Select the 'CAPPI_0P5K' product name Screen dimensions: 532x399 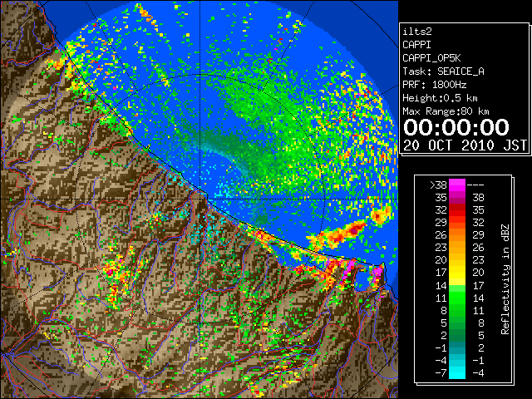tap(431, 58)
